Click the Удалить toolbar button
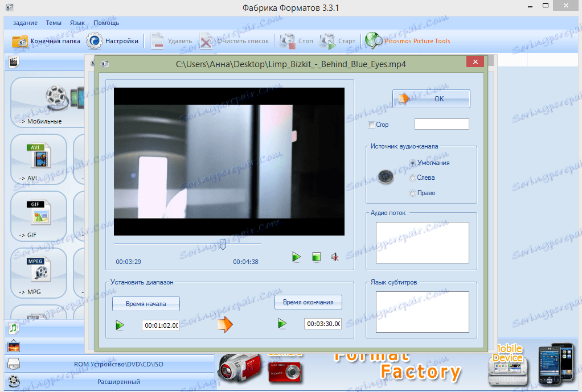This screenshot has height=392, width=582. click(x=171, y=41)
